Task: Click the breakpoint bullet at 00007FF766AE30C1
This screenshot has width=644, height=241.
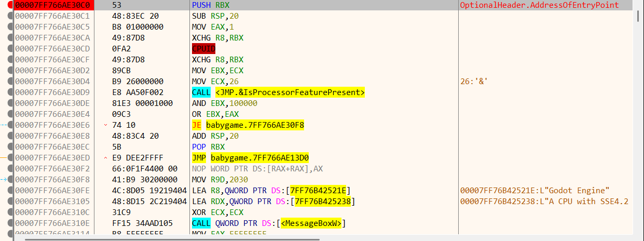Action: (x=11, y=16)
